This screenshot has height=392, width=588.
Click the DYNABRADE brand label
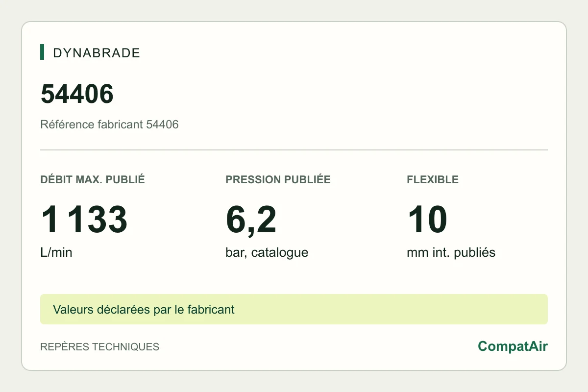click(x=97, y=53)
